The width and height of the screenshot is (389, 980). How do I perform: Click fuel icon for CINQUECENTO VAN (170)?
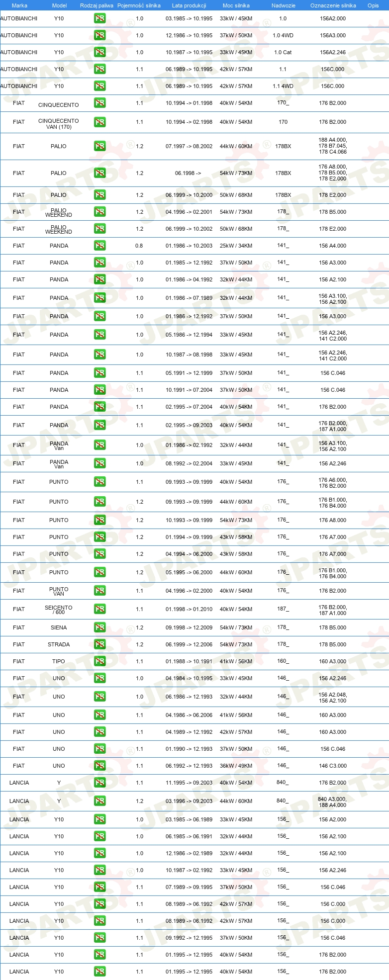coord(100,122)
